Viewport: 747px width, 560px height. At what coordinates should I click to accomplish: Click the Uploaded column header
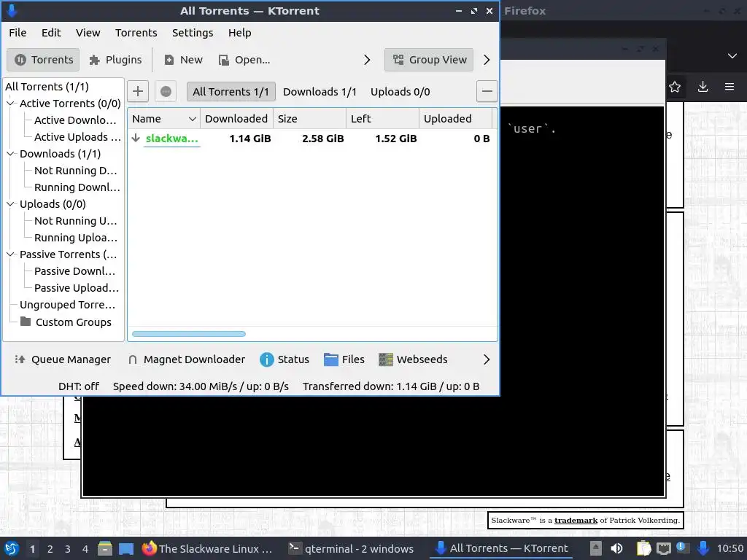pos(455,119)
